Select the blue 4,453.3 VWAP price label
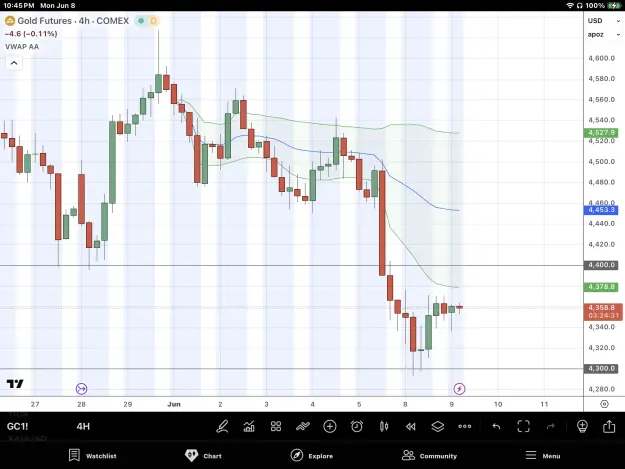 click(601, 210)
